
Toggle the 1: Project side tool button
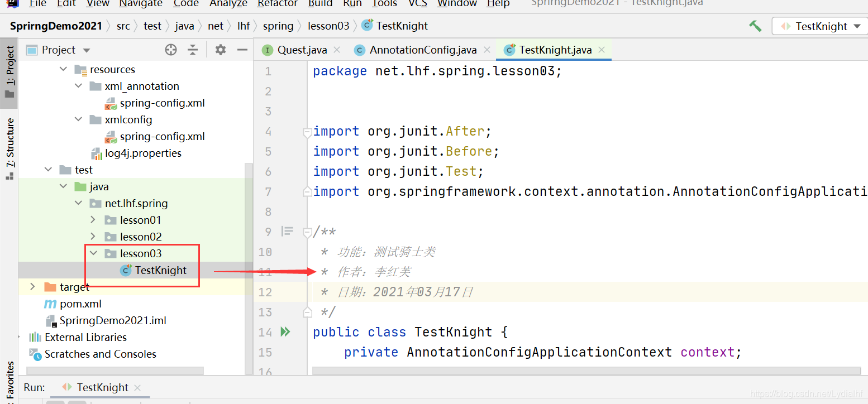(x=9, y=73)
